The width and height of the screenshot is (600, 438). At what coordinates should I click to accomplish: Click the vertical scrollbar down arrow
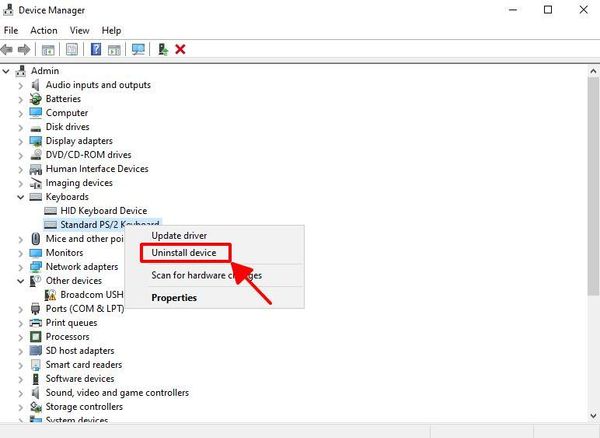[x=591, y=417]
